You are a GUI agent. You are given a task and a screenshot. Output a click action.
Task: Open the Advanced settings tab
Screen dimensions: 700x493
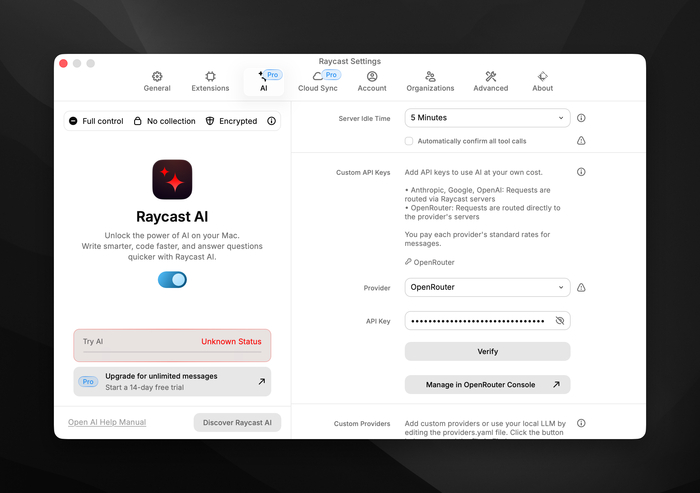pyautogui.click(x=490, y=81)
